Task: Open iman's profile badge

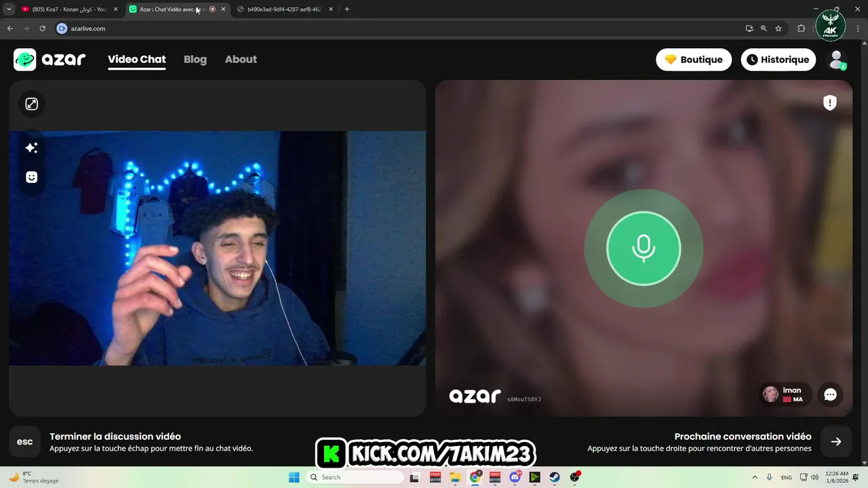Action: (x=785, y=394)
